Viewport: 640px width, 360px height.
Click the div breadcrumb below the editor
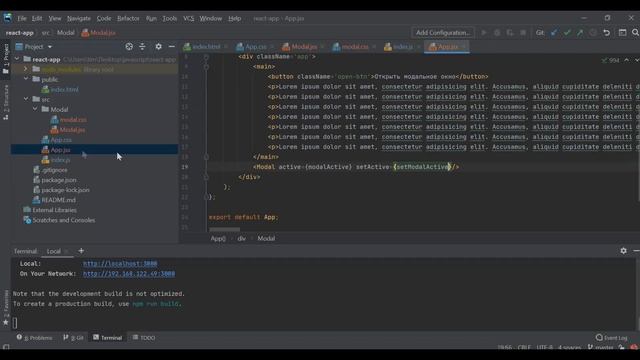(x=242, y=238)
